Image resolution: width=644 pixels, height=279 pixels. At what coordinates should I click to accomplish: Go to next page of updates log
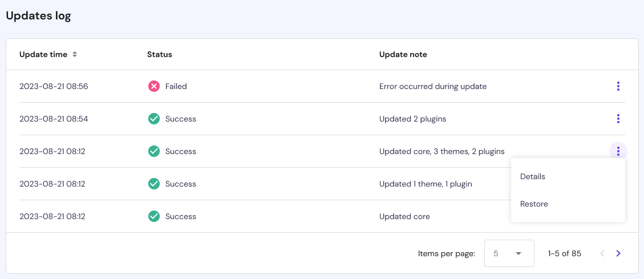(x=618, y=253)
